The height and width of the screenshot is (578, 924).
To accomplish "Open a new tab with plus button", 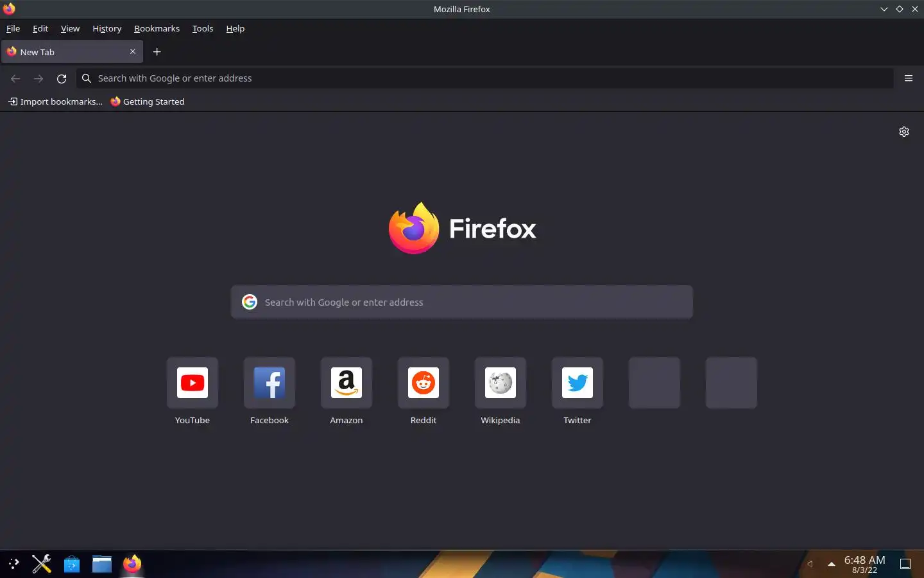I will [x=157, y=52].
